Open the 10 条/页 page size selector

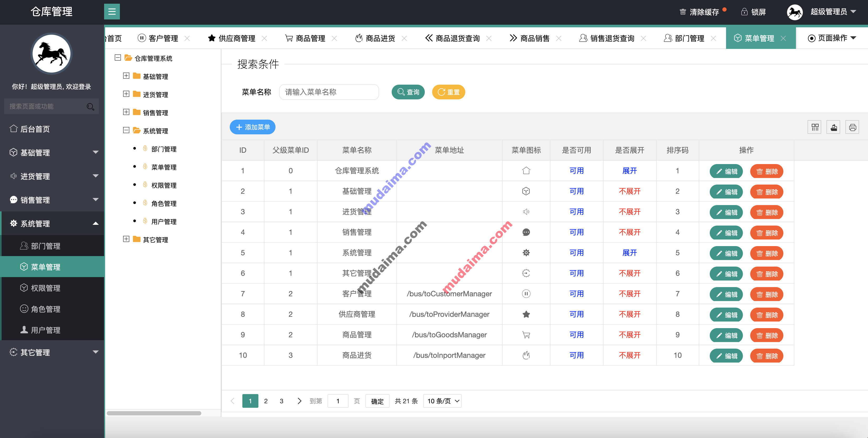point(442,401)
